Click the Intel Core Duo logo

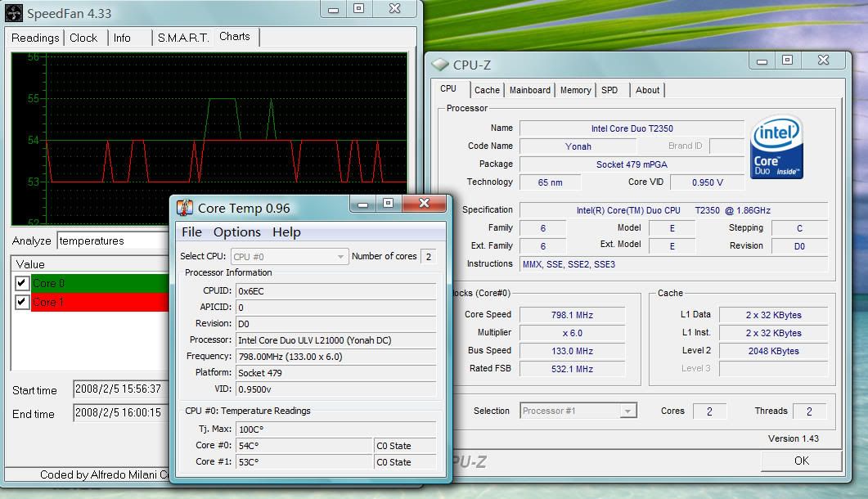tap(776, 146)
